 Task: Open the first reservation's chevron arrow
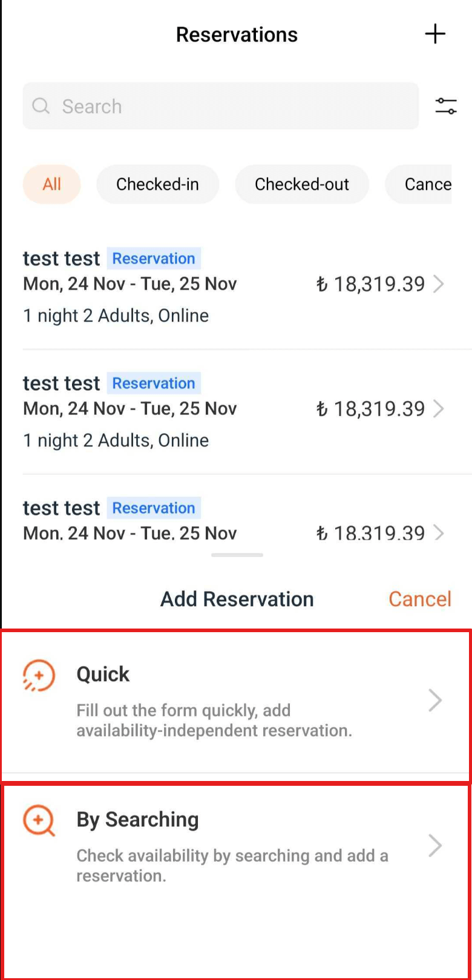[439, 284]
